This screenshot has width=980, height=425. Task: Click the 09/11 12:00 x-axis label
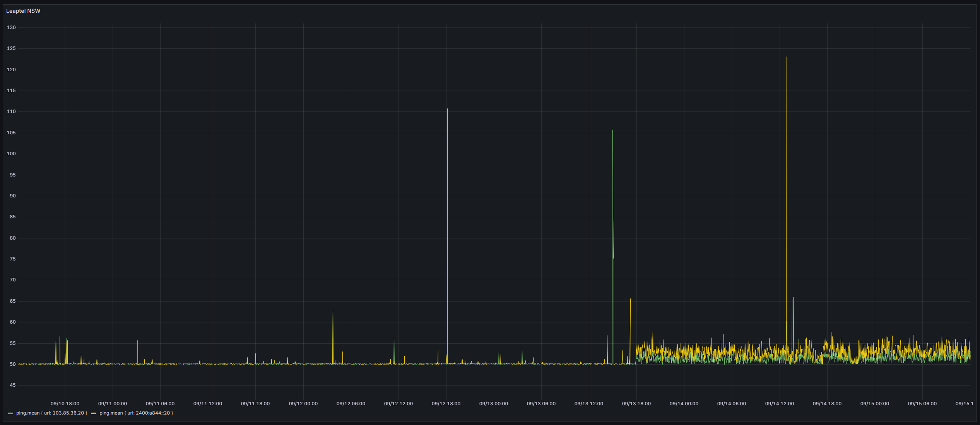208,404
